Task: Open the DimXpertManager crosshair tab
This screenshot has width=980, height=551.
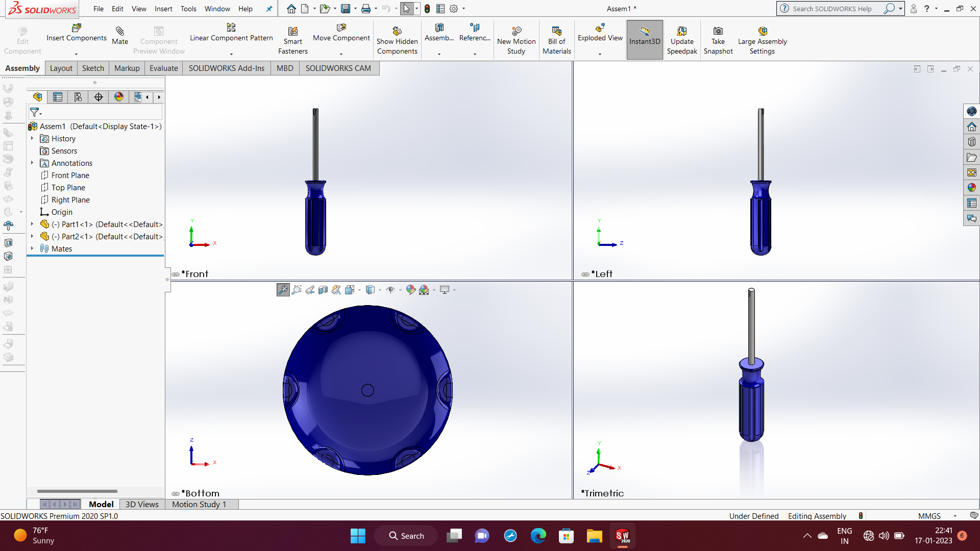Action: point(99,97)
